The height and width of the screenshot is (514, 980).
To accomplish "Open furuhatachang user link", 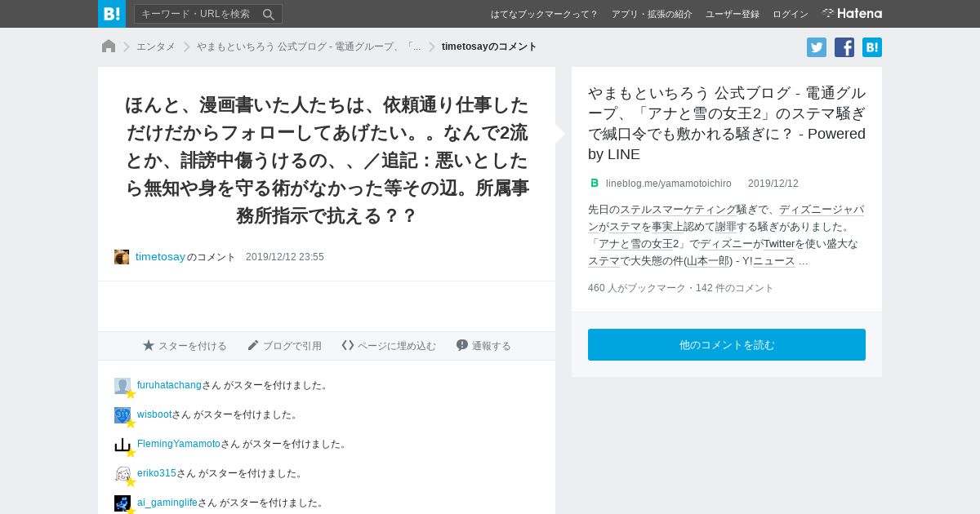I will click(x=169, y=385).
